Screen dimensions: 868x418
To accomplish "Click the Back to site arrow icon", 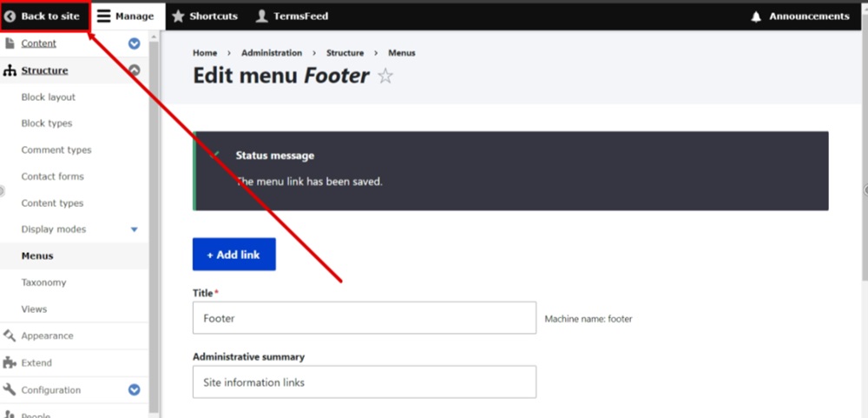I will coord(10,16).
